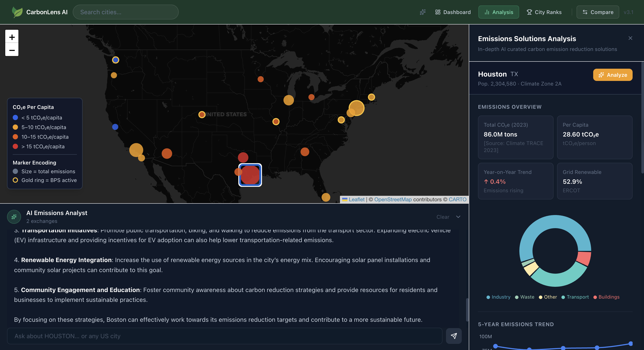Image resolution: width=644 pixels, height=350 pixels.
Task: Zoom out on the map
Action: [12, 50]
